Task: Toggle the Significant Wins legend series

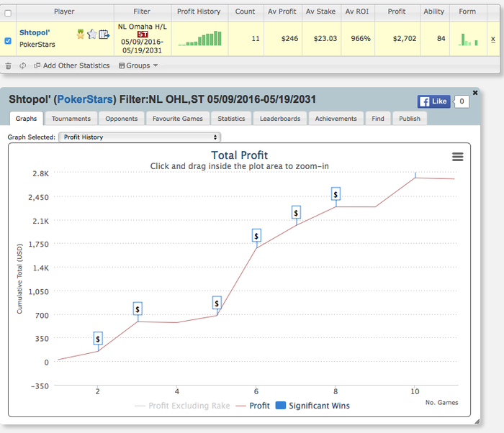Action: pyautogui.click(x=312, y=406)
